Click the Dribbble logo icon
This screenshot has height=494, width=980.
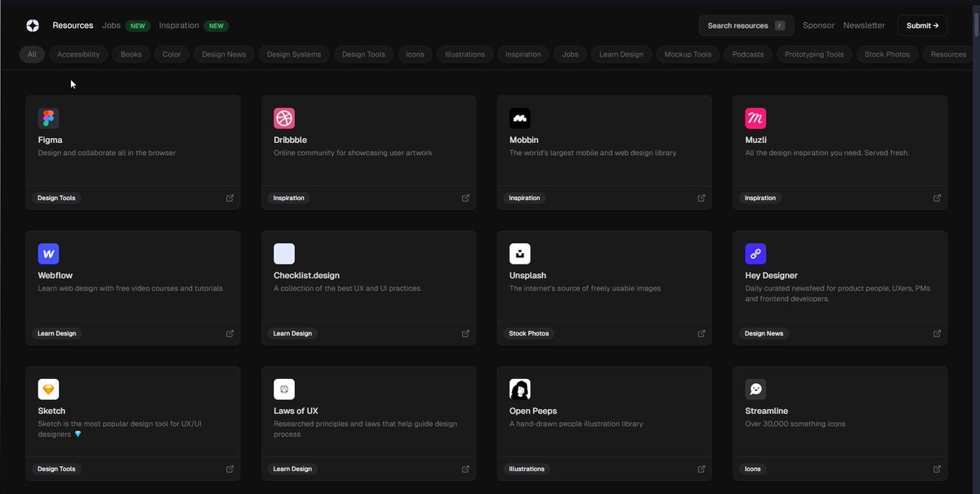tap(284, 118)
